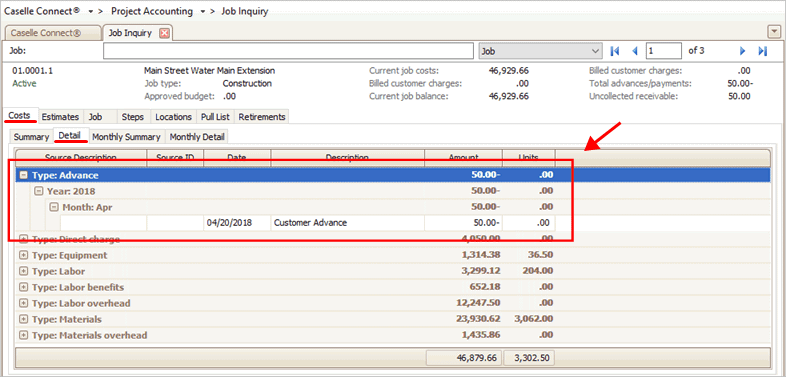This screenshot has height=377, width=786.
Task: Click the record number field showing 1
Action: (x=663, y=51)
